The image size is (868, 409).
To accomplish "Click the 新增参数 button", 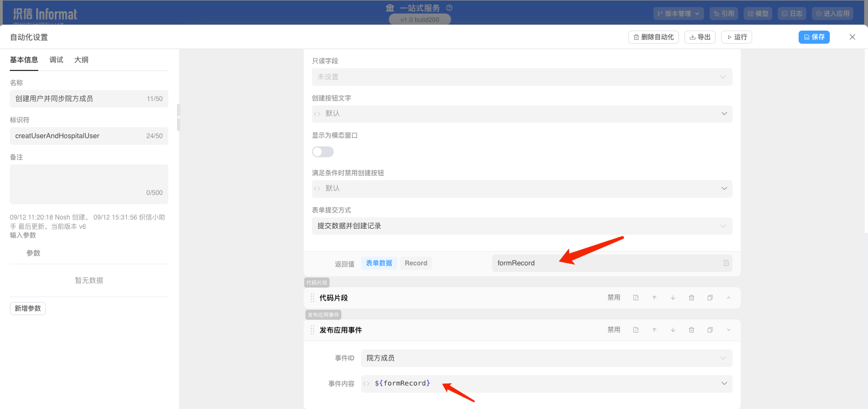I will point(28,309).
